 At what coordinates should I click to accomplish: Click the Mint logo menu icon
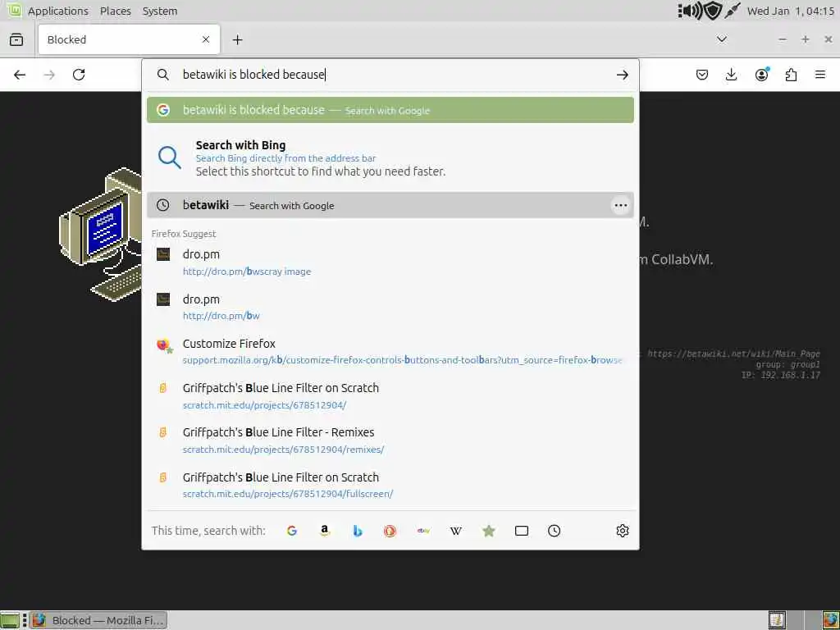[14, 10]
